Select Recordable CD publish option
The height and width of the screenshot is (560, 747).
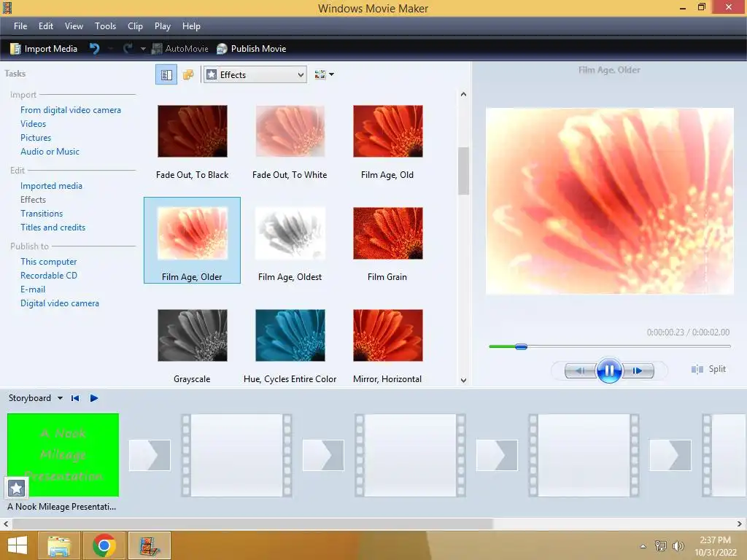(49, 275)
